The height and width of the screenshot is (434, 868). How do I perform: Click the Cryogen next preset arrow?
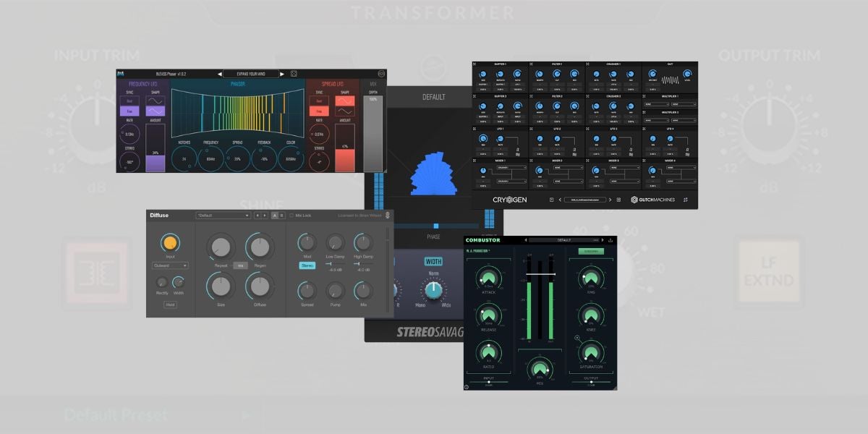tap(610, 200)
